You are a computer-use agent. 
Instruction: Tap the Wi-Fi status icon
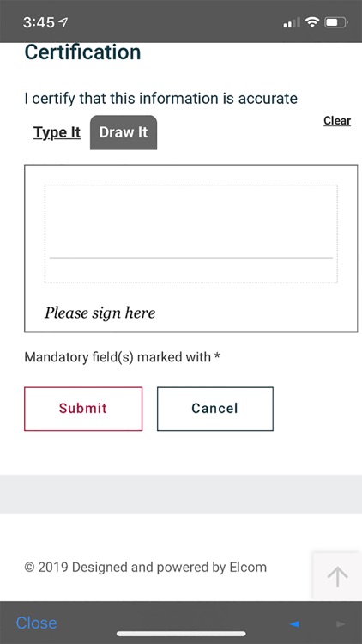312,22
